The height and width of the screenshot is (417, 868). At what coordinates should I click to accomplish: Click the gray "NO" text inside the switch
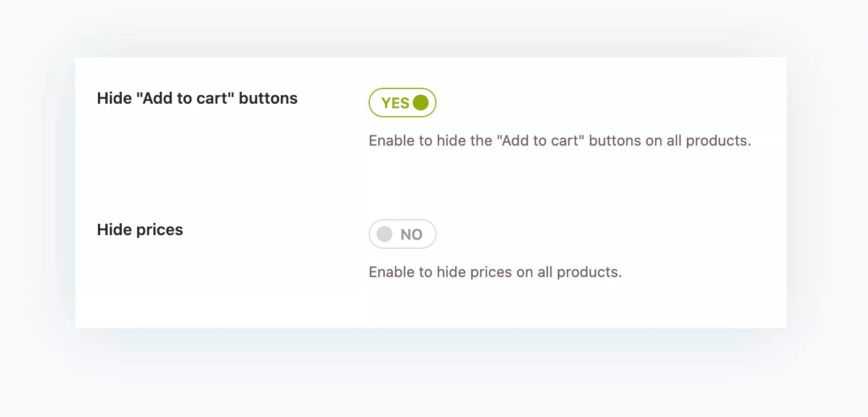click(412, 235)
